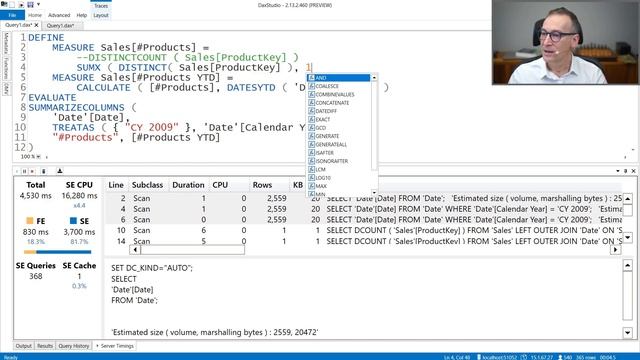Click the timings grid scroll down arrow
Screen dimensions: 640x360
pos(628,237)
